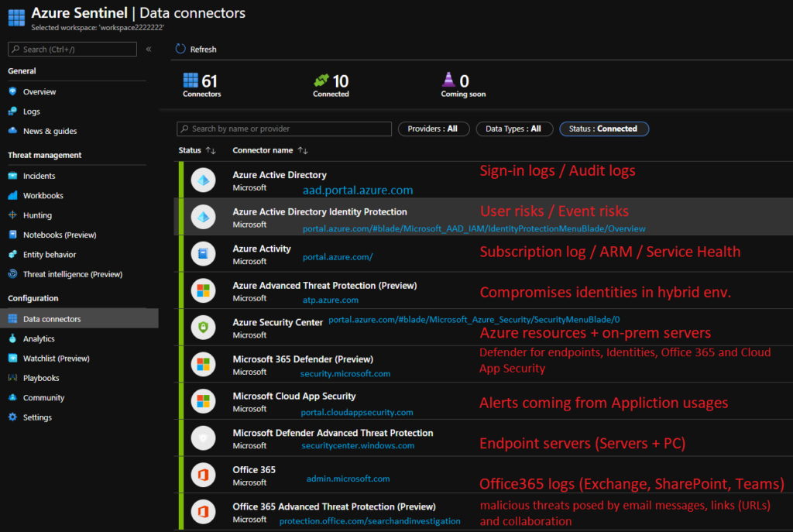Open the Providers : All filter
The height and width of the screenshot is (532, 793).
coord(434,129)
